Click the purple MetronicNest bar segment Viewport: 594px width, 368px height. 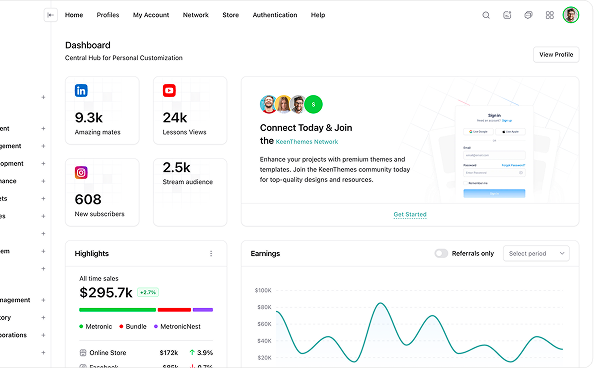click(x=203, y=310)
